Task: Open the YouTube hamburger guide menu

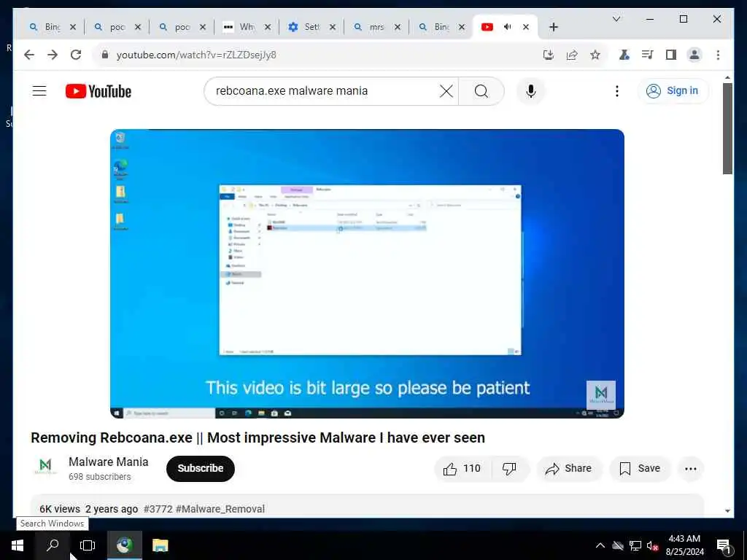Action: tap(39, 91)
